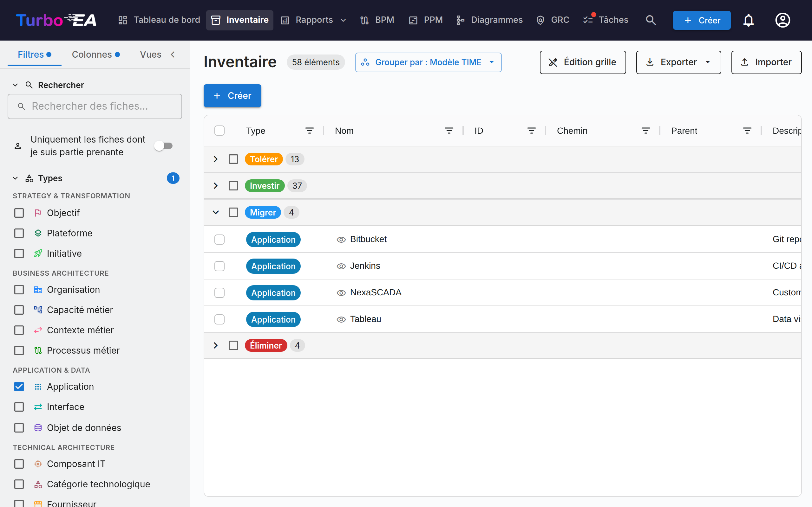
Task: Click the eye icon next to Bitbucket
Action: (341, 240)
